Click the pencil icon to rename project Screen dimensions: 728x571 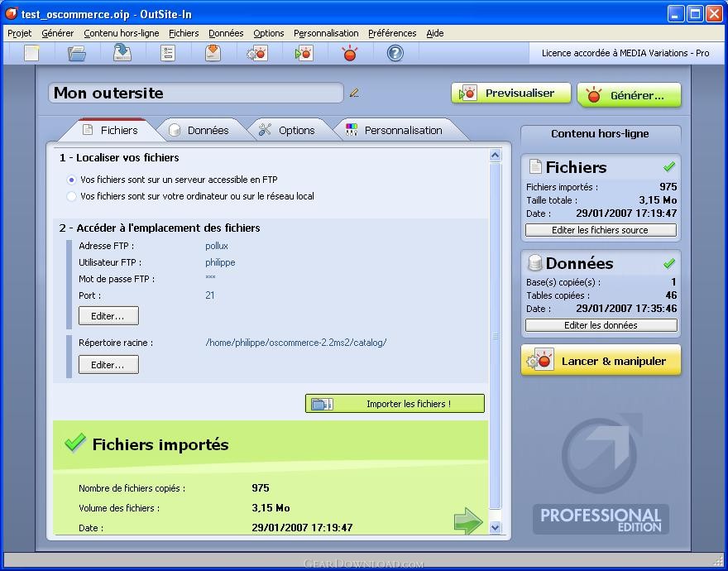(x=354, y=93)
